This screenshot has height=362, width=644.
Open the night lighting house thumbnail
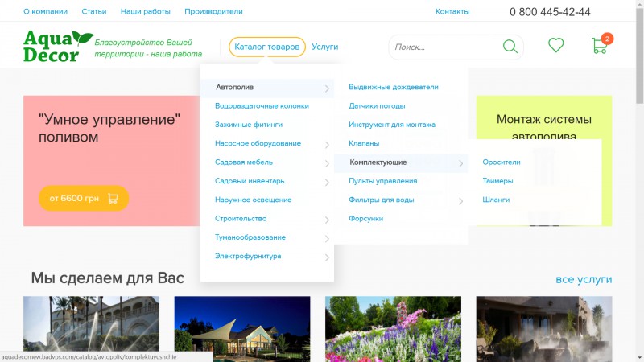242,329
